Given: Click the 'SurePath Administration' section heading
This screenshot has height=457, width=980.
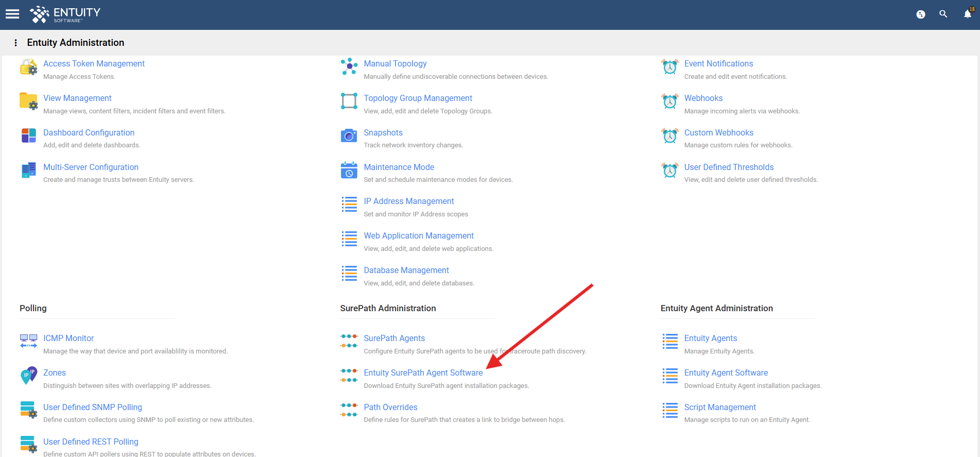Looking at the screenshot, I should click(388, 308).
